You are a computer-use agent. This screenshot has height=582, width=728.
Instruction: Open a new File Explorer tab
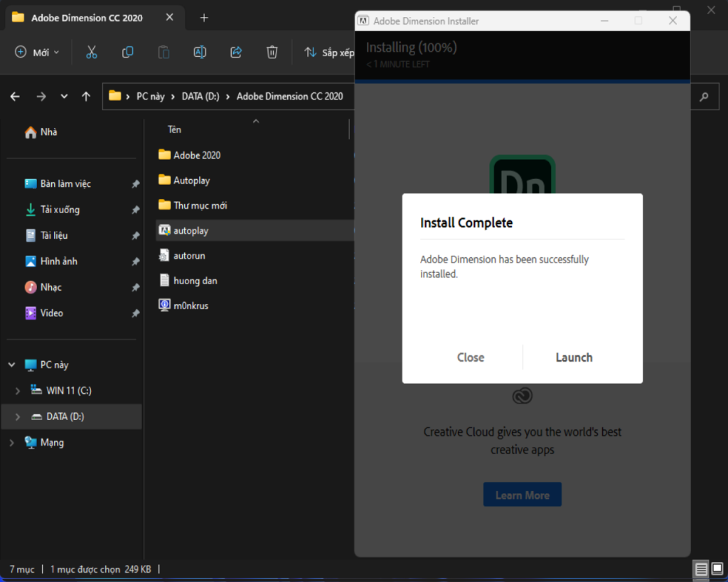click(x=204, y=18)
